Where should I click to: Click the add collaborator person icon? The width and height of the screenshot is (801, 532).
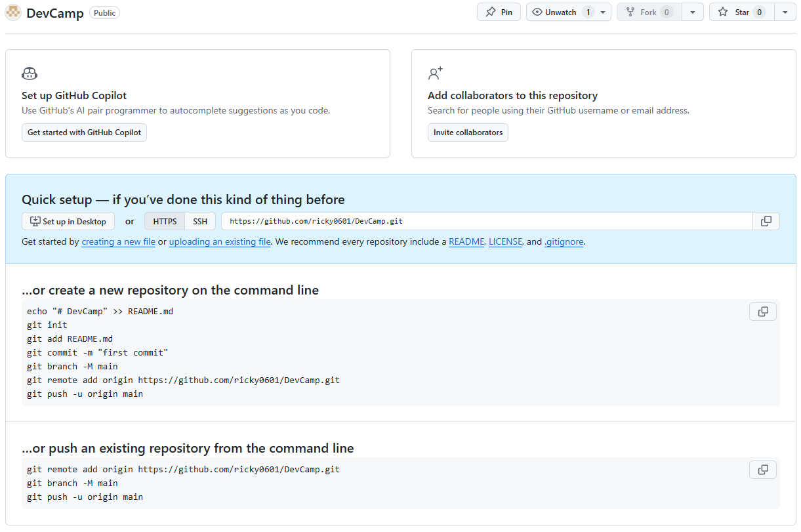tap(436, 73)
